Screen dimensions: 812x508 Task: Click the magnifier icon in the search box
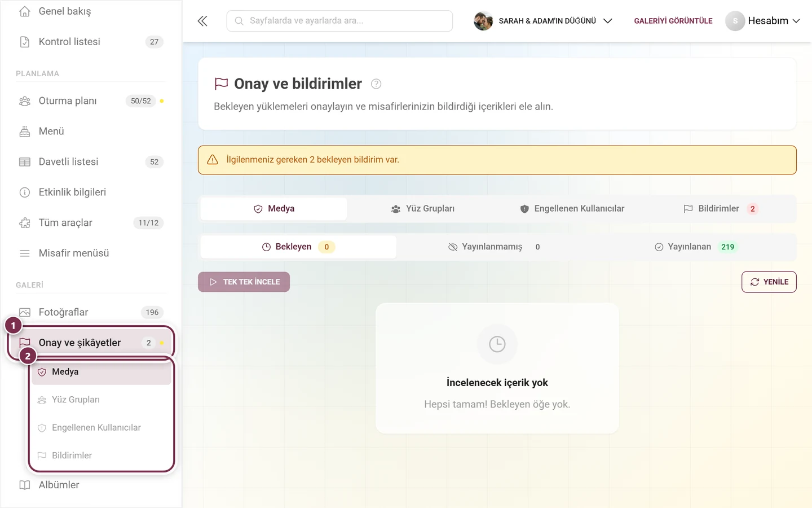[x=239, y=21]
